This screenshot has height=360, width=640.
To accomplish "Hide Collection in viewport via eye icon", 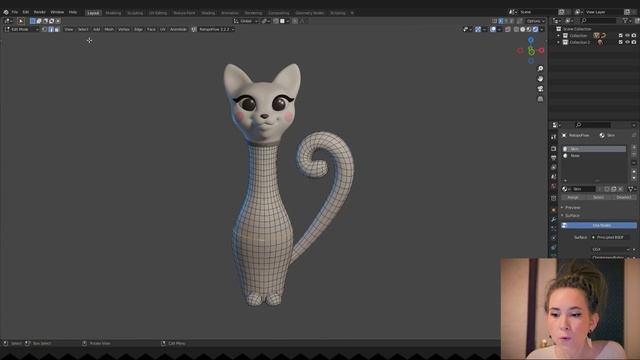I will [x=627, y=36].
